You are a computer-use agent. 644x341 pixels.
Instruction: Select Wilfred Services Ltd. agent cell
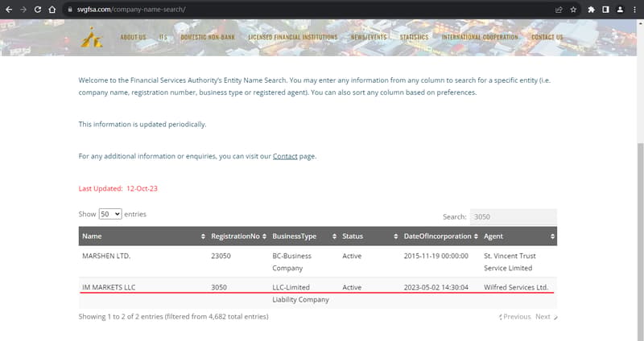516,287
